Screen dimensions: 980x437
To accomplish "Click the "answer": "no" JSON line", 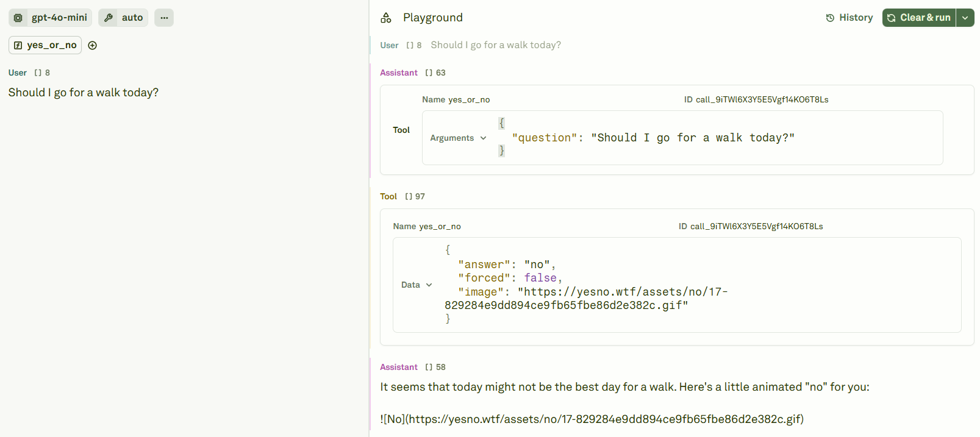I will (x=507, y=265).
